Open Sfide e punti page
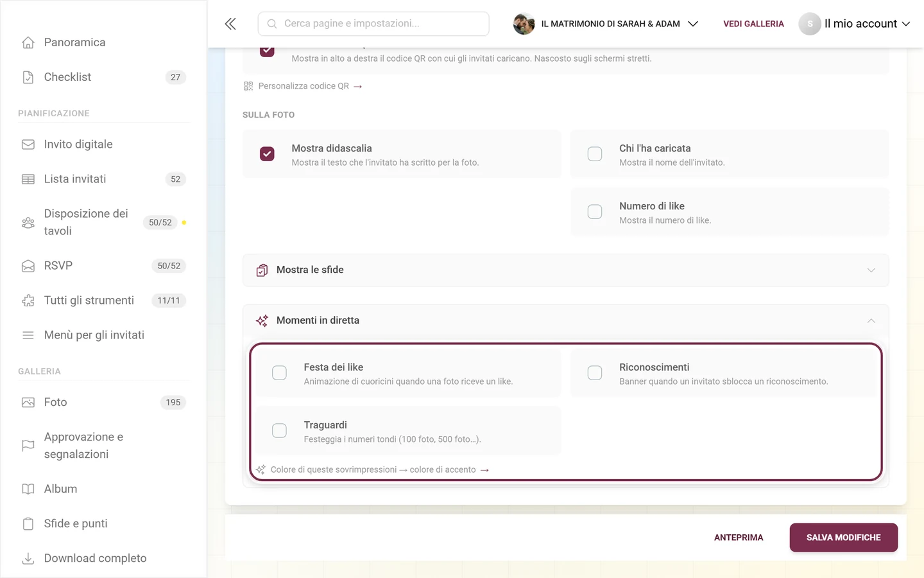The image size is (924, 578). tap(103, 524)
